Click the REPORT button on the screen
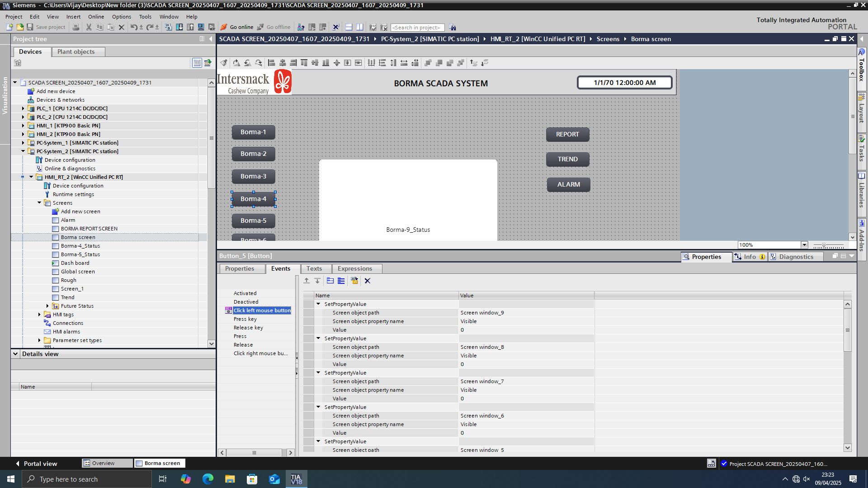868x488 pixels. [x=567, y=134]
